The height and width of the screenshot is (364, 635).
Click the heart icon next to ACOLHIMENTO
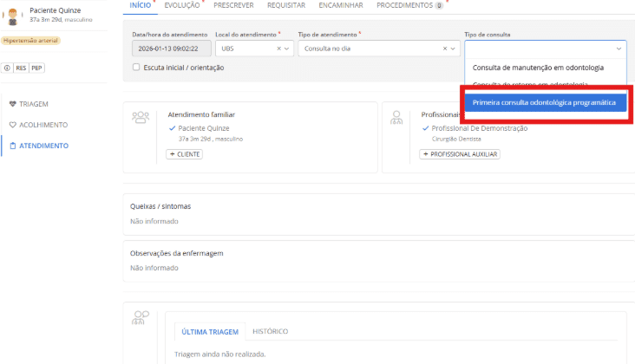(12, 125)
